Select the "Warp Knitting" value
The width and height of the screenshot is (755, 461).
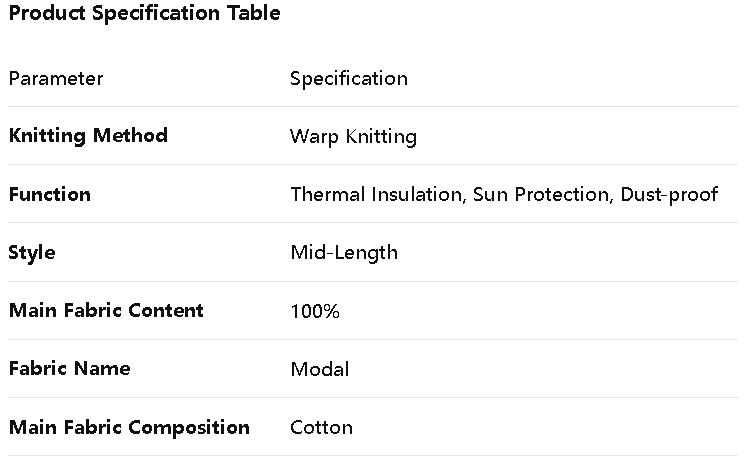pyautogui.click(x=353, y=136)
